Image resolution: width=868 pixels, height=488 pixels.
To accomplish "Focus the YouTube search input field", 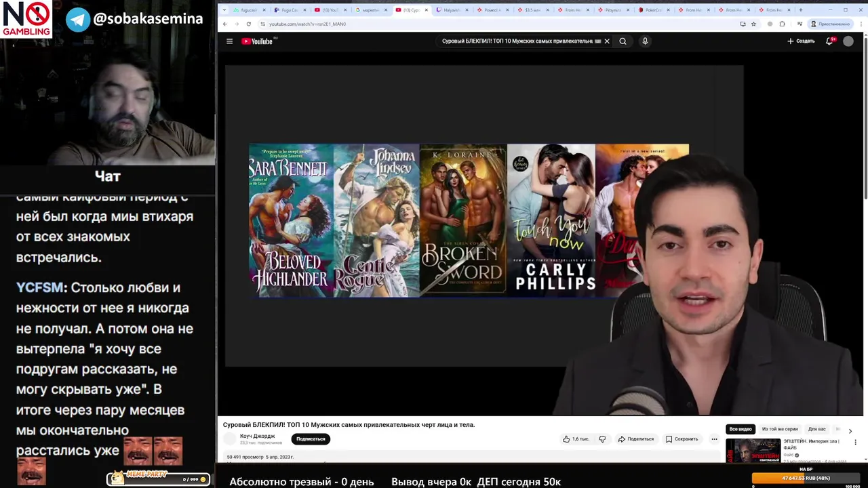I will click(x=518, y=41).
